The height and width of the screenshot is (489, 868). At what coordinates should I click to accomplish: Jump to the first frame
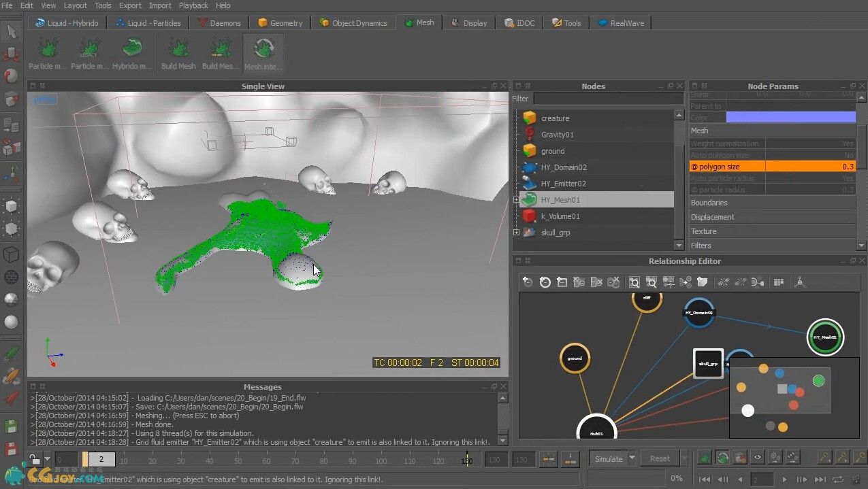click(705, 479)
